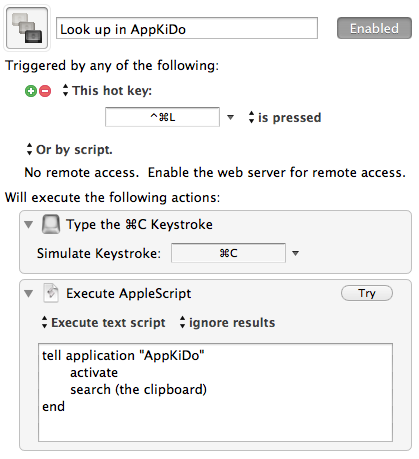Image resolution: width=419 pixels, height=459 pixels.
Task: Open the hot key dropdown arrow beside ^⌘L
Action: click(x=230, y=117)
